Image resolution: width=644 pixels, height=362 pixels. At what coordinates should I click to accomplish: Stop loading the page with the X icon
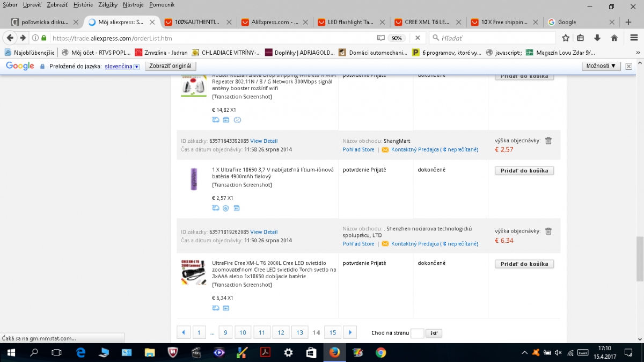tap(418, 38)
